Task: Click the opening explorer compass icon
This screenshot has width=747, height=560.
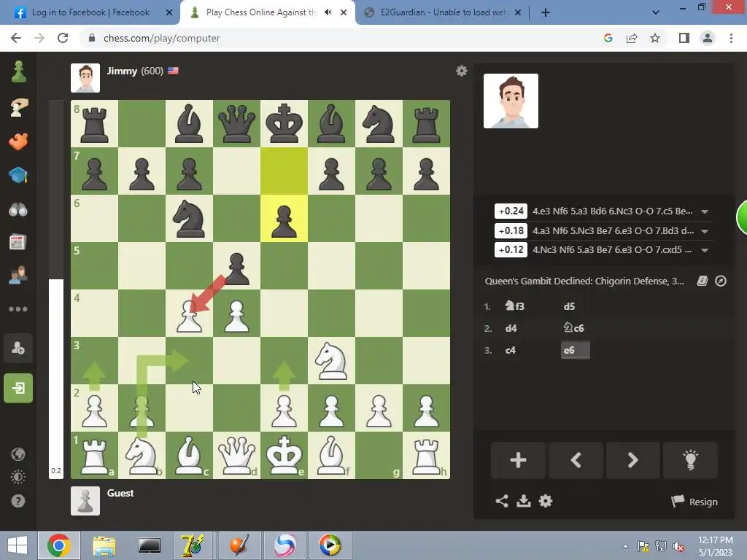Action: [721, 281]
